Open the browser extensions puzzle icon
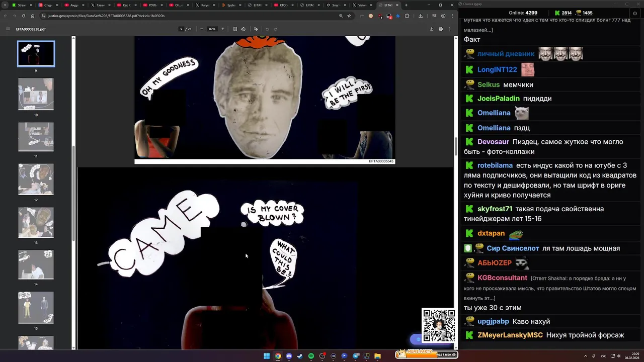644x362 pixels. (x=407, y=16)
